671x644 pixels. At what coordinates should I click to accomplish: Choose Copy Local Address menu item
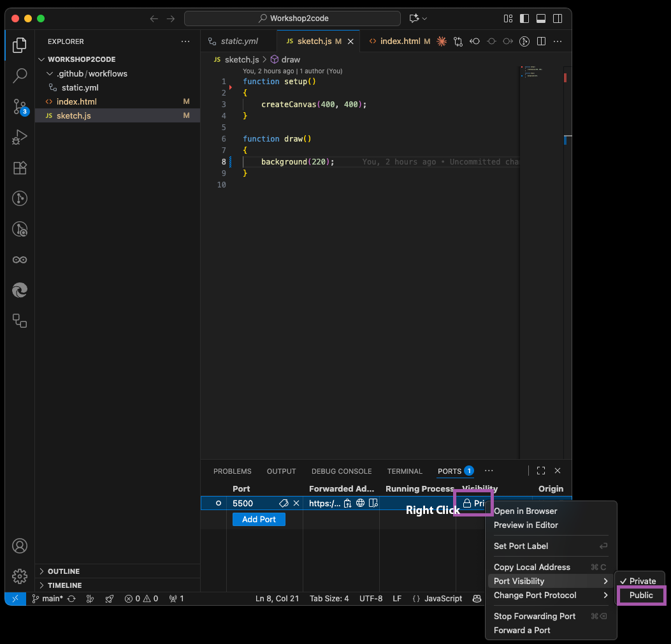tap(551, 567)
